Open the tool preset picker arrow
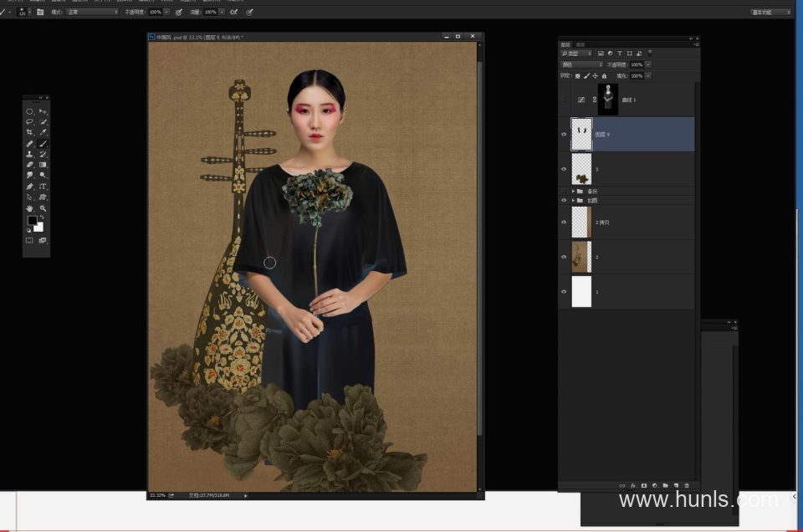Image resolution: width=803 pixels, height=532 pixels. click(10, 12)
